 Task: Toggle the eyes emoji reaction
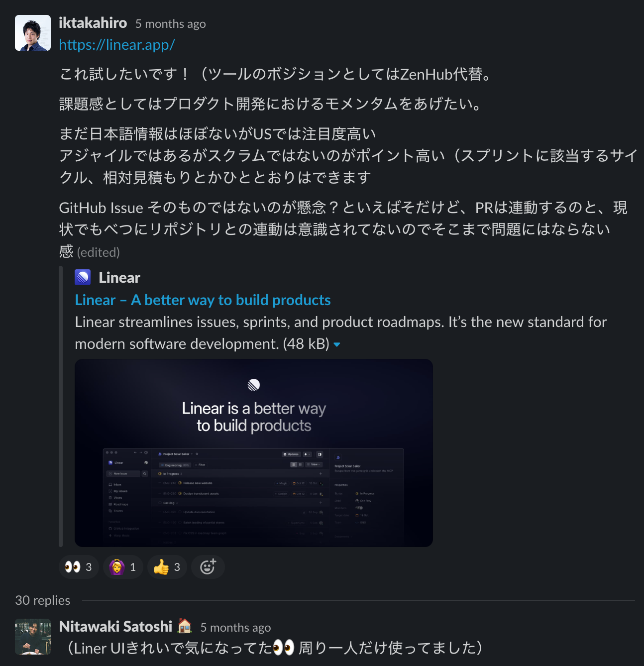(79, 567)
